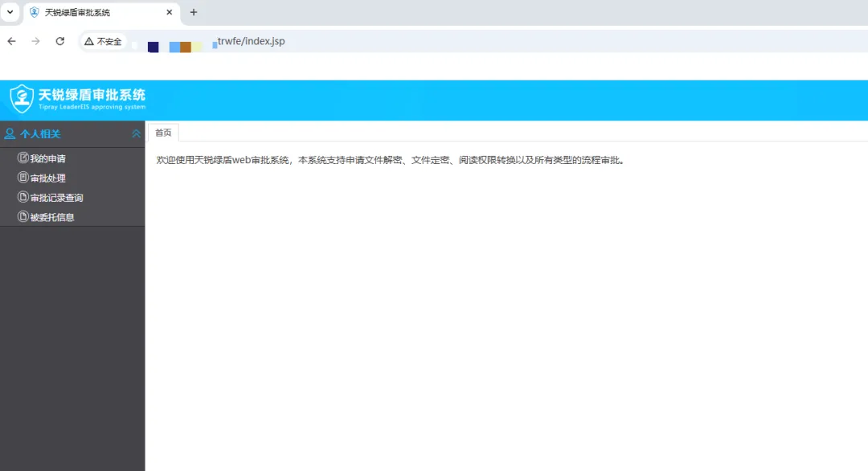Click the shield logo in the header
This screenshot has height=471, width=868.
click(x=22, y=99)
